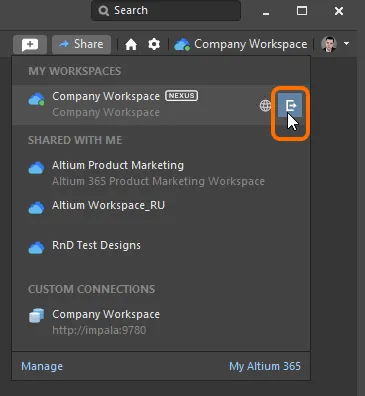Open the user profile avatar

click(329, 44)
